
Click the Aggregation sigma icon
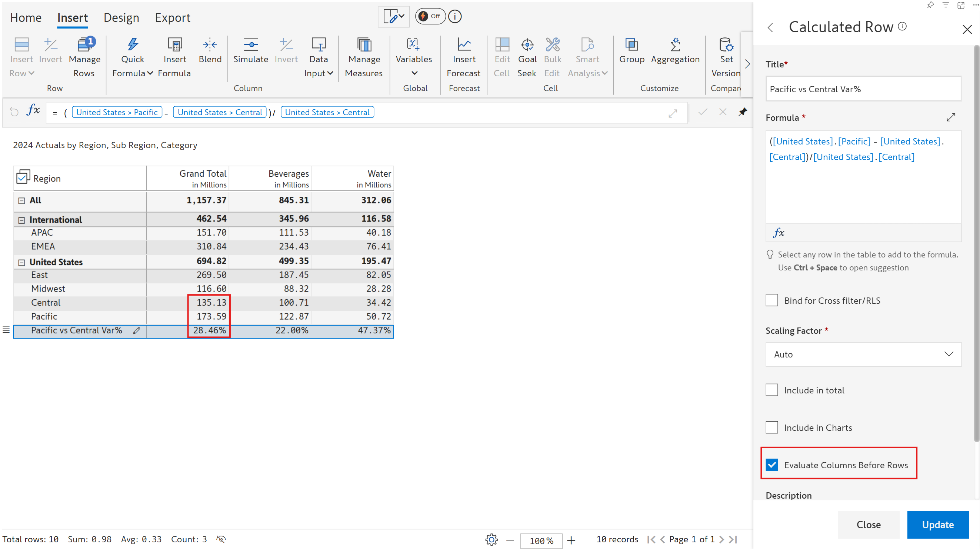click(x=675, y=45)
